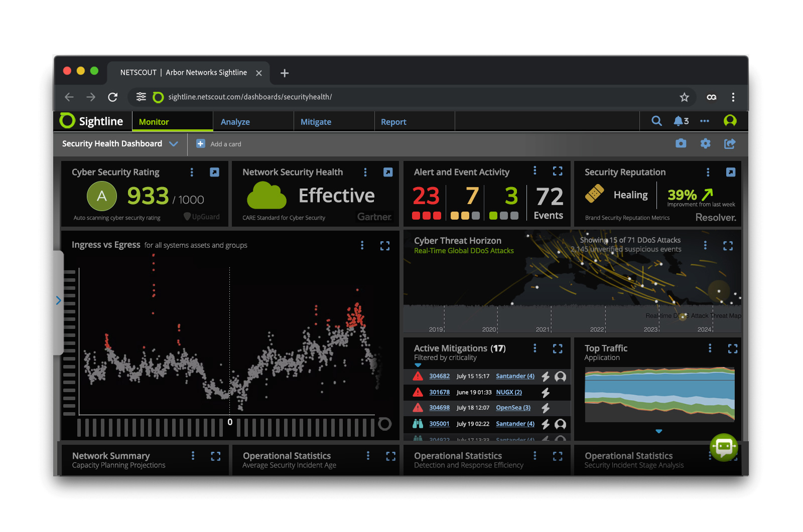Viewport: 803px width, 532px height.
Task: Open Cyber Security Rating card options menu
Action: coord(192,172)
